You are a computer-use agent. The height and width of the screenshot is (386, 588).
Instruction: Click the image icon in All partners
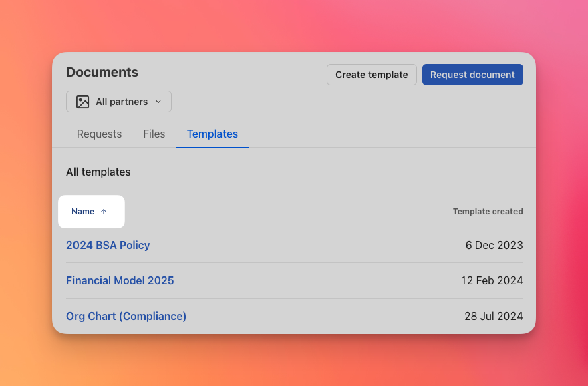(83, 102)
